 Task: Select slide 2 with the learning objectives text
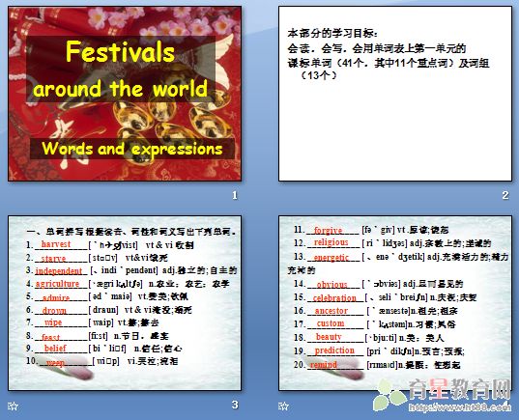coord(395,94)
